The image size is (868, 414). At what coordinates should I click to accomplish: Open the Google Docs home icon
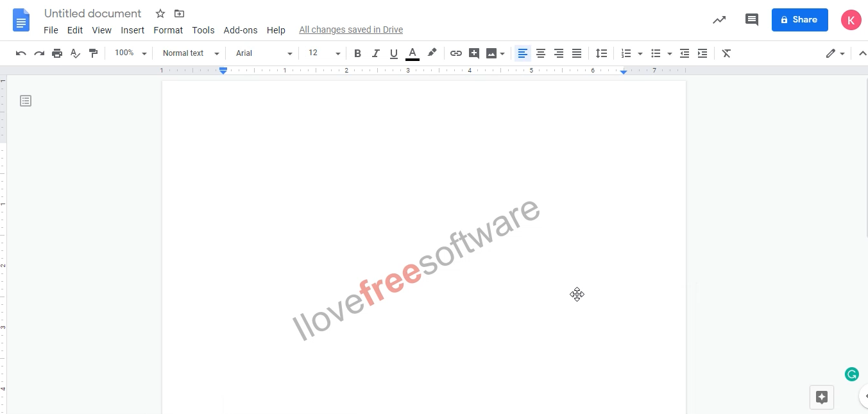click(x=21, y=20)
